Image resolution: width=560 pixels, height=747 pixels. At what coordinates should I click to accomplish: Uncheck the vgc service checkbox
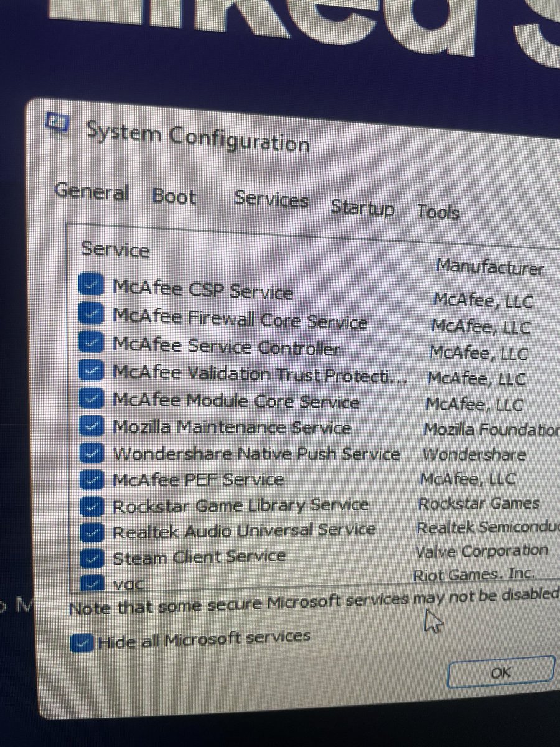tap(93, 583)
